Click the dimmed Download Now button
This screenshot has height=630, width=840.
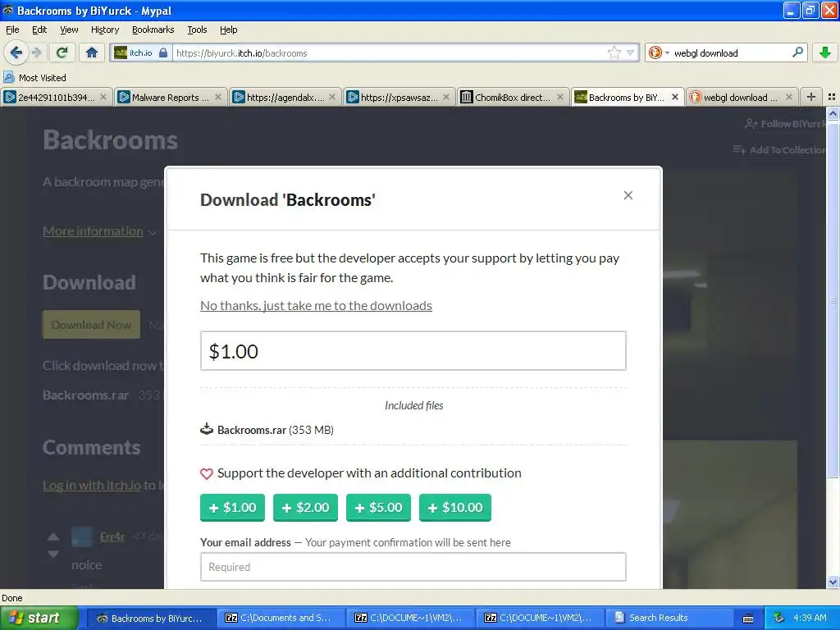point(92,325)
